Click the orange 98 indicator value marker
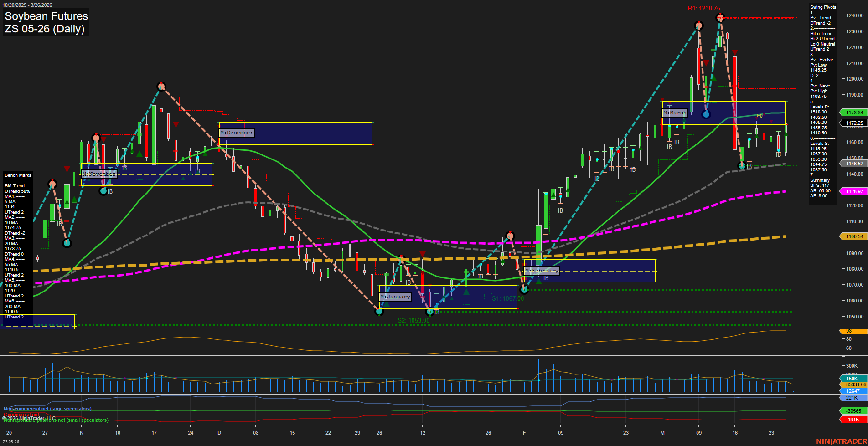Screen dimensions: 868x446 coord(853,331)
